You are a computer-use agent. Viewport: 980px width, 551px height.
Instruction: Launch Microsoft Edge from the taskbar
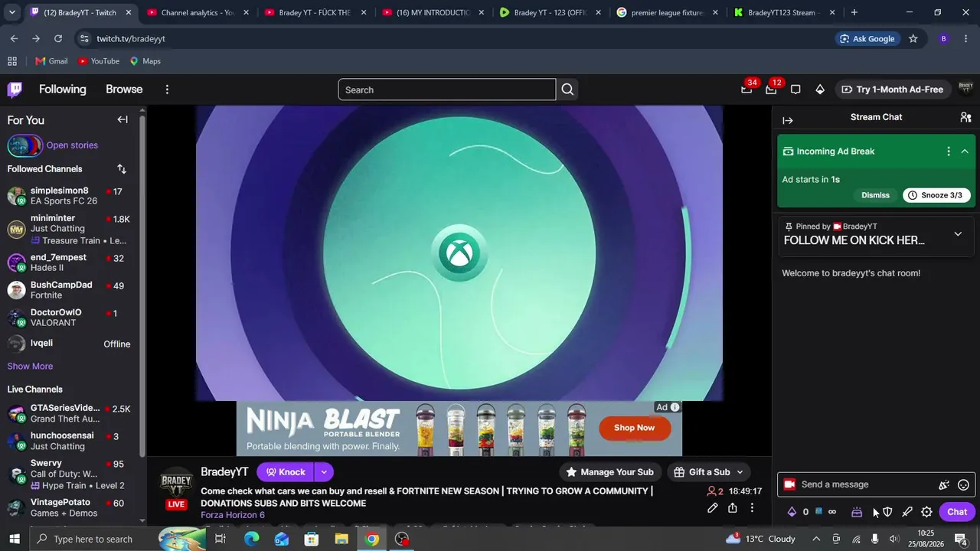point(252,539)
